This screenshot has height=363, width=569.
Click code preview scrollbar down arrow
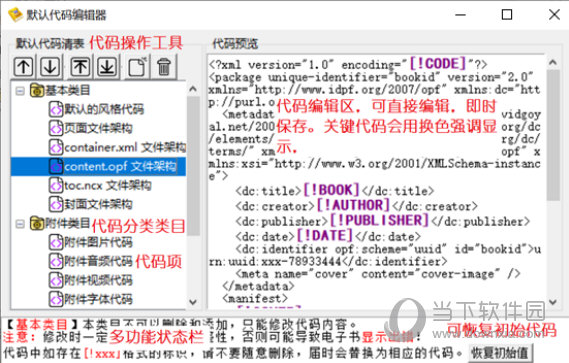553,302
